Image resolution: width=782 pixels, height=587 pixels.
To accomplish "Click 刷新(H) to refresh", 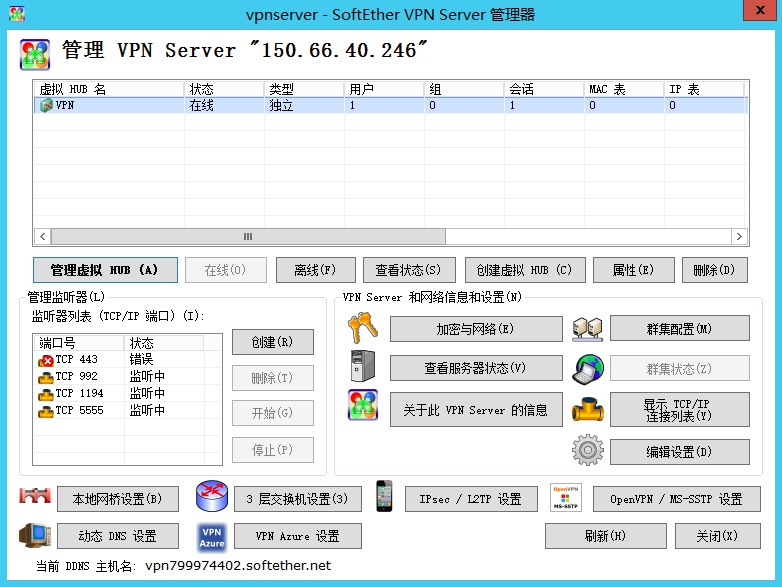I will pos(606,536).
